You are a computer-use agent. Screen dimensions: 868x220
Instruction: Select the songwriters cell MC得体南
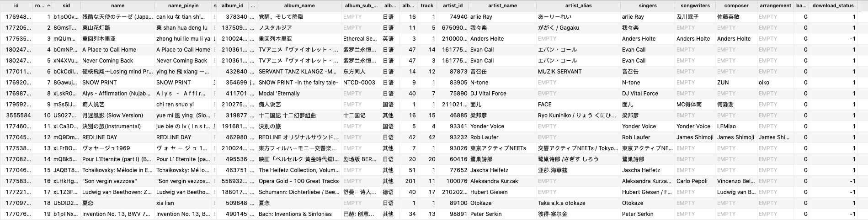(689, 105)
